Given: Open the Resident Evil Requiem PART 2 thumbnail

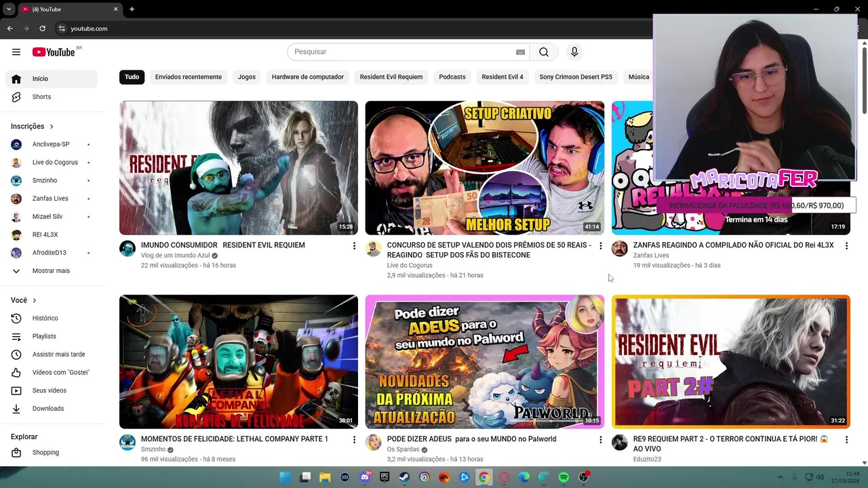Looking at the screenshot, I should coord(731,362).
